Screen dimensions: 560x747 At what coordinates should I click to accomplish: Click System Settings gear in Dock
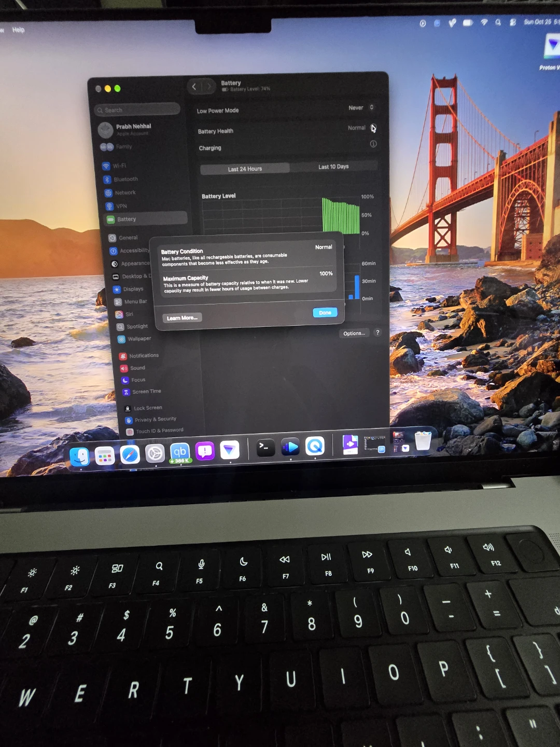pyautogui.click(x=155, y=454)
